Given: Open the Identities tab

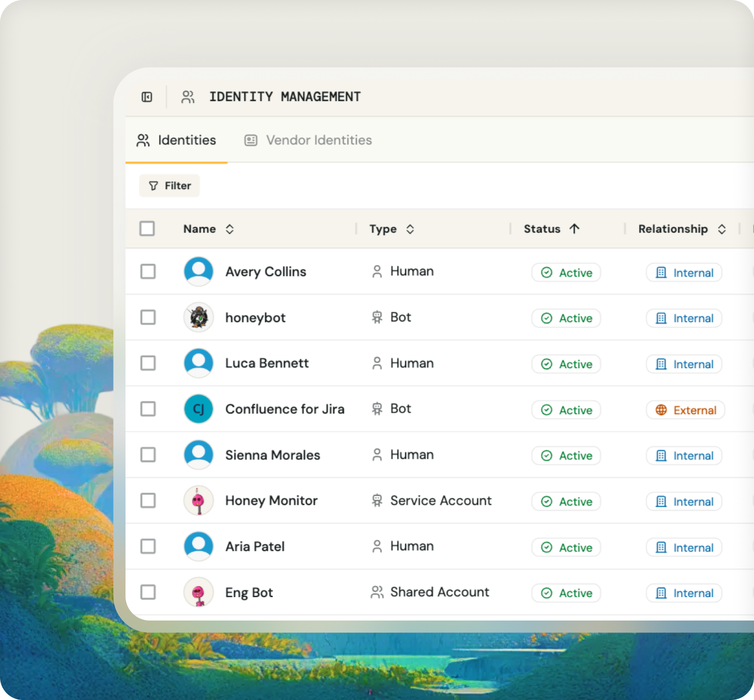Looking at the screenshot, I should click(176, 140).
